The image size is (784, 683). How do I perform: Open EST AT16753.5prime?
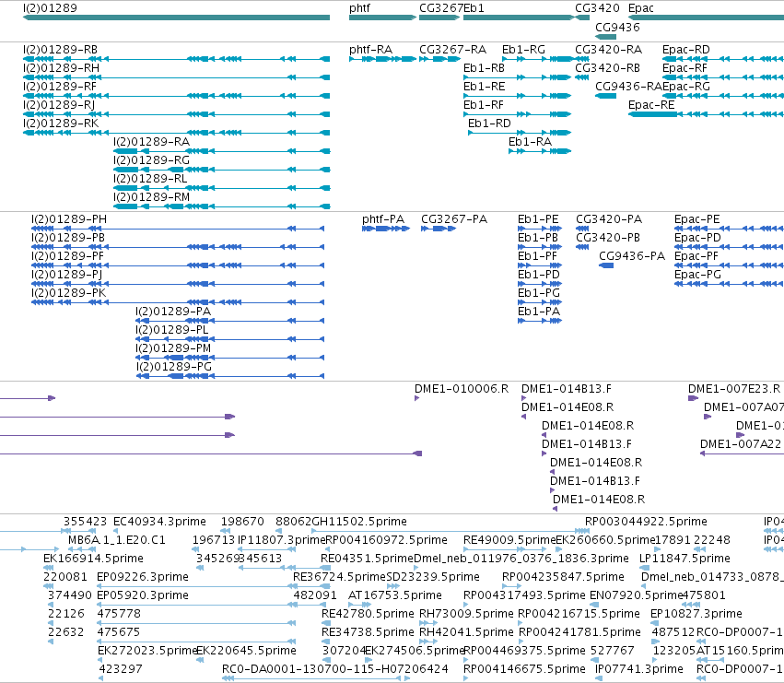point(395,595)
